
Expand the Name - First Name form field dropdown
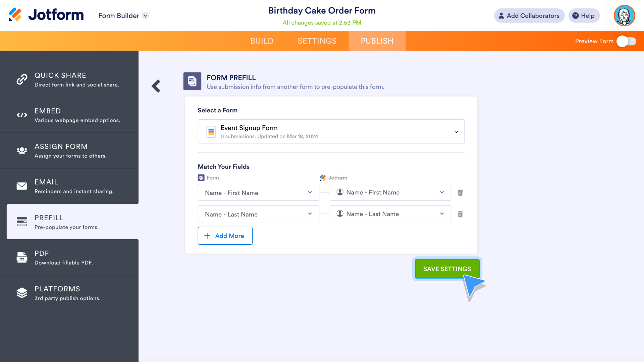[x=310, y=192]
